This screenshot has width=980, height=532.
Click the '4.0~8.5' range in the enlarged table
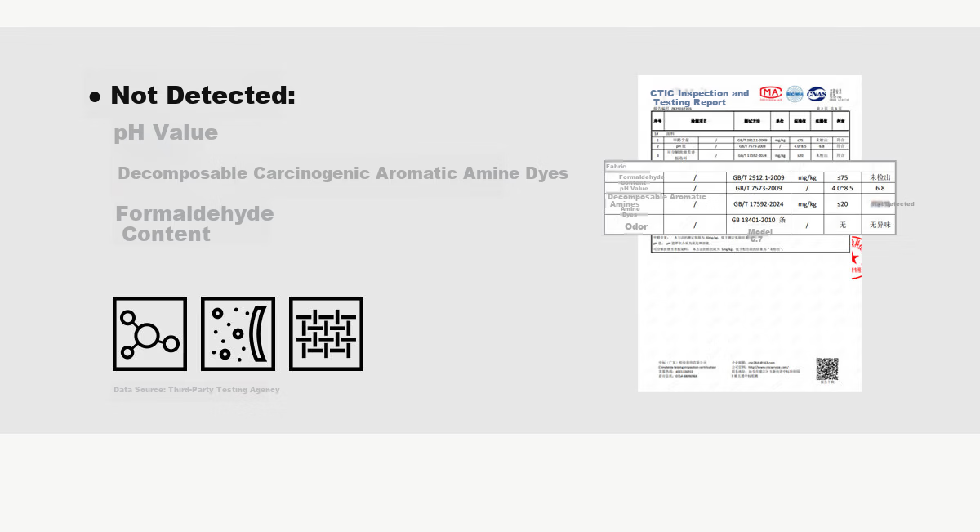tap(843, 188)
